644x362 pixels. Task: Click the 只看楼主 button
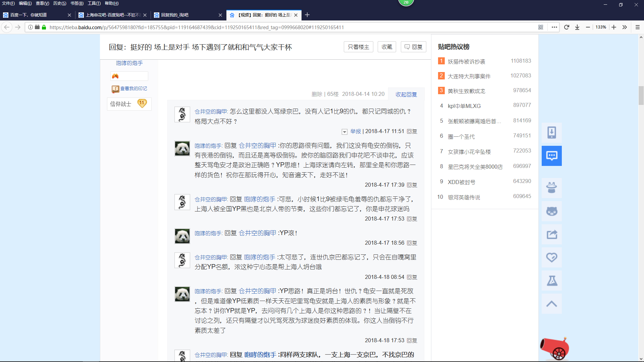pyautogui.click(x=358, y=47)
